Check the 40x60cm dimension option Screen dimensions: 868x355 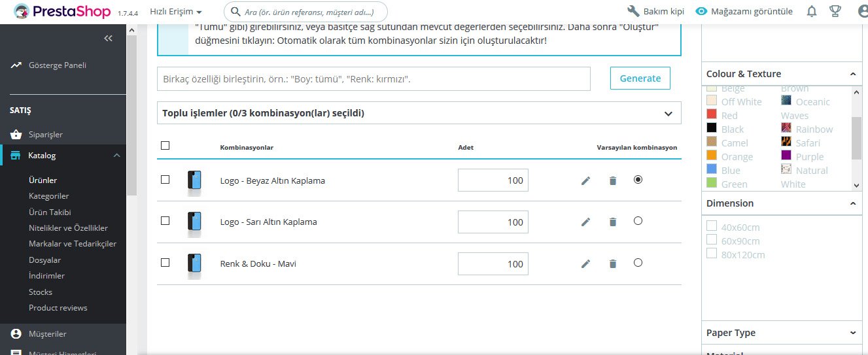click(x=712, y=226)
